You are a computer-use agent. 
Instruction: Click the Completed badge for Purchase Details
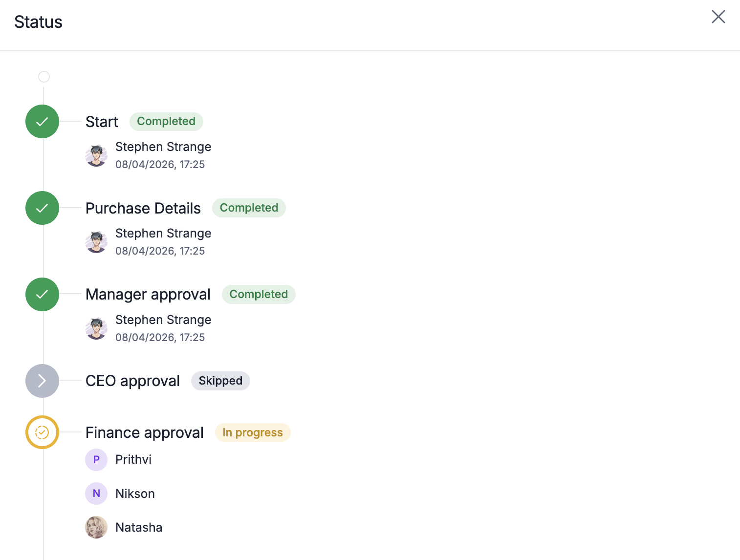(249, 208)
